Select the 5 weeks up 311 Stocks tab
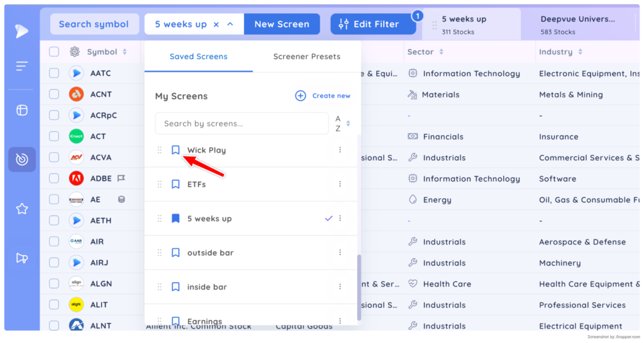This screenshot has height=343, width=644. (x=472, y=24)
